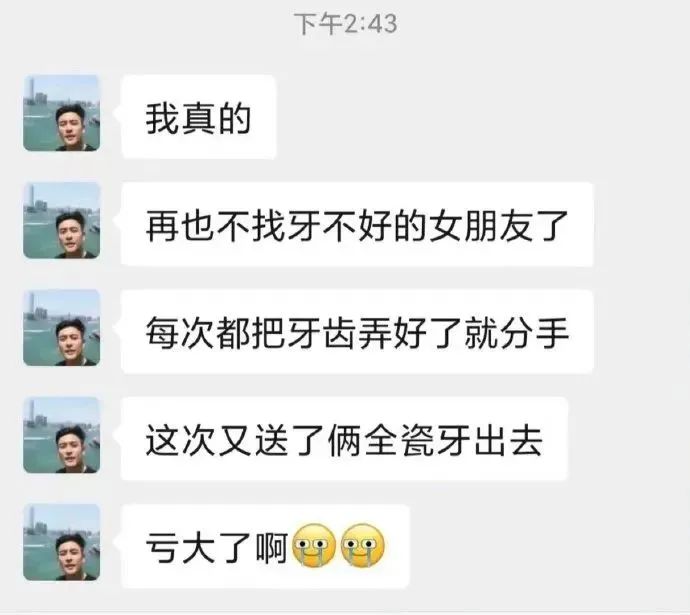This screenshot has width=690, height=615.
Task: Tap the avatar beside the 我真的 message
Action: [62, 113]
